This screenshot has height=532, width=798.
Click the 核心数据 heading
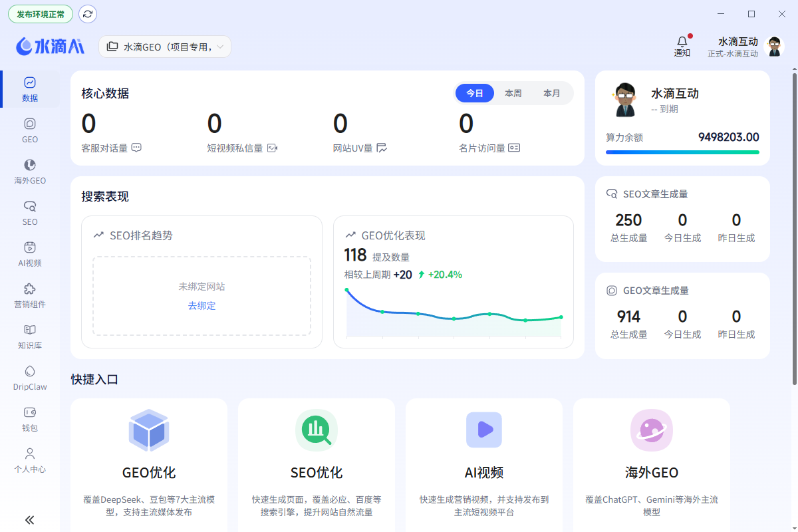click(x=105, y=93)
